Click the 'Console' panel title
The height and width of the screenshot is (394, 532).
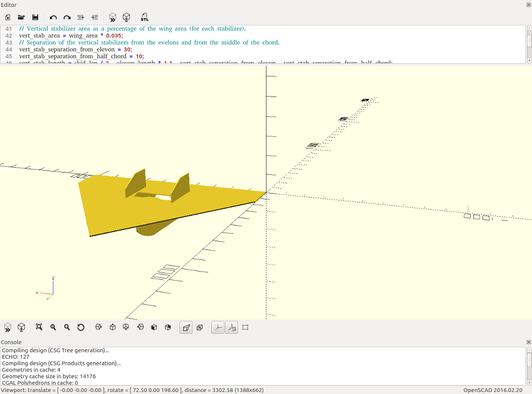click(11, 342)
